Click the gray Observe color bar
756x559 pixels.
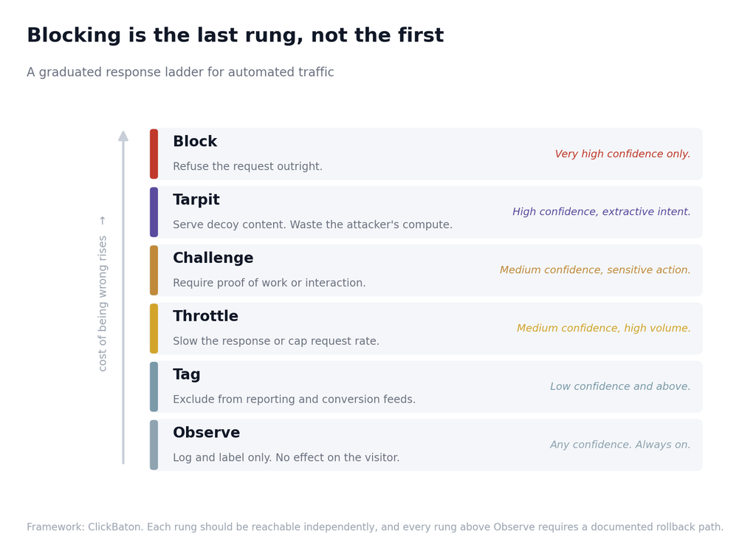pyautogui.click(x=154, y=445)
